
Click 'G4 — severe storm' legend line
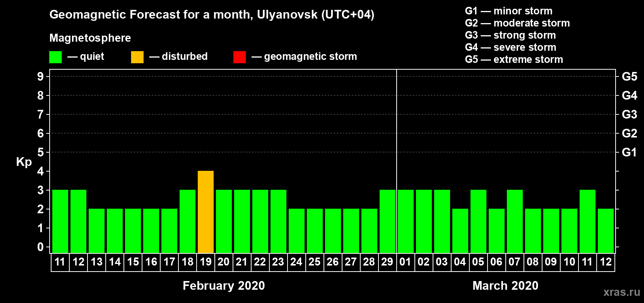coord(511,47)
